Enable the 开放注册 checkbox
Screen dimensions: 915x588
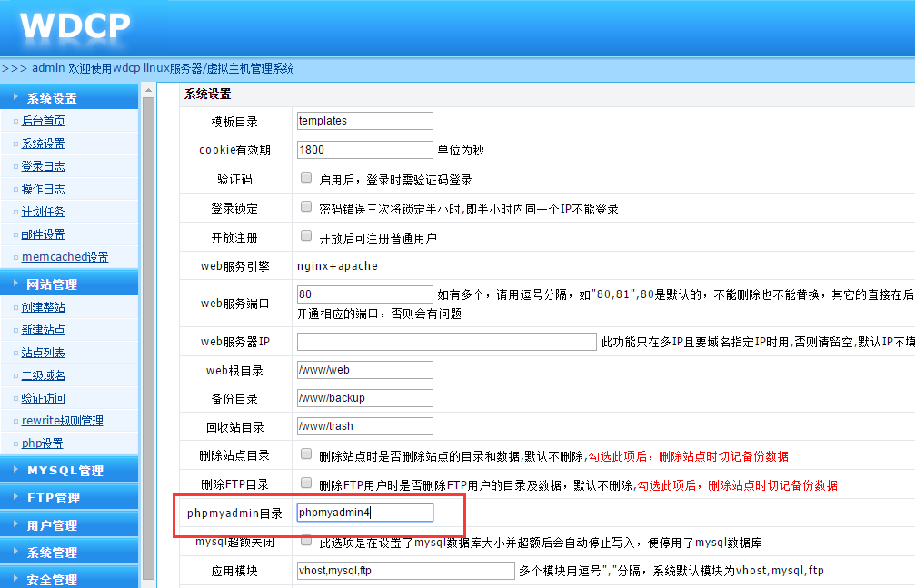click(306, 236)
